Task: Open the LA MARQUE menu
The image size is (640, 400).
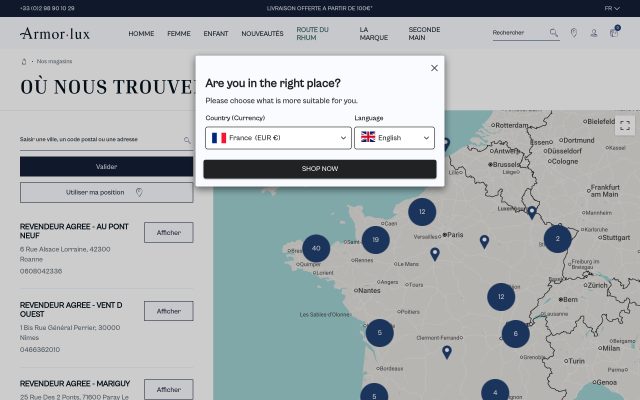Action: pyautogui.click(x=373, y=33)
